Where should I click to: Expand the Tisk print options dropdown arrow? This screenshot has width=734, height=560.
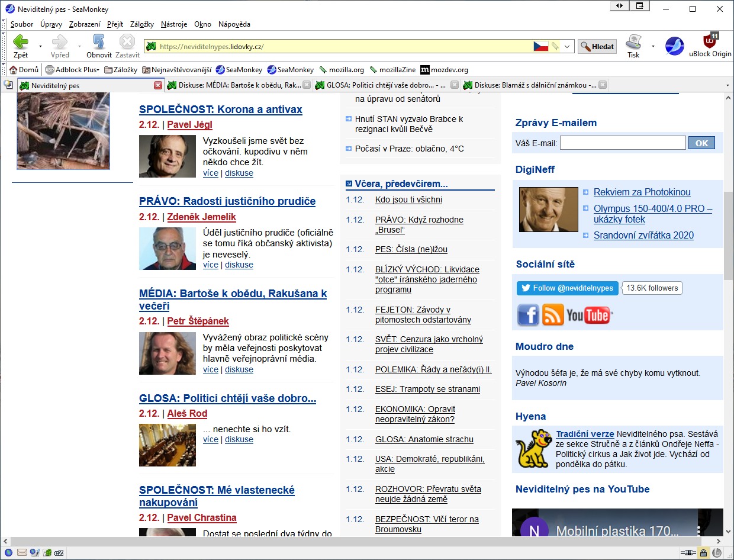653,46
